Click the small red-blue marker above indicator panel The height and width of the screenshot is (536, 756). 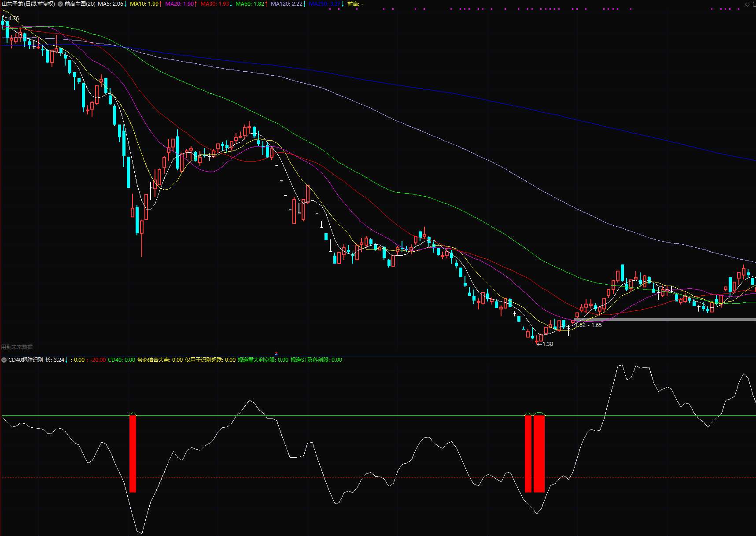pyautogui.click(x=276, y=353)
